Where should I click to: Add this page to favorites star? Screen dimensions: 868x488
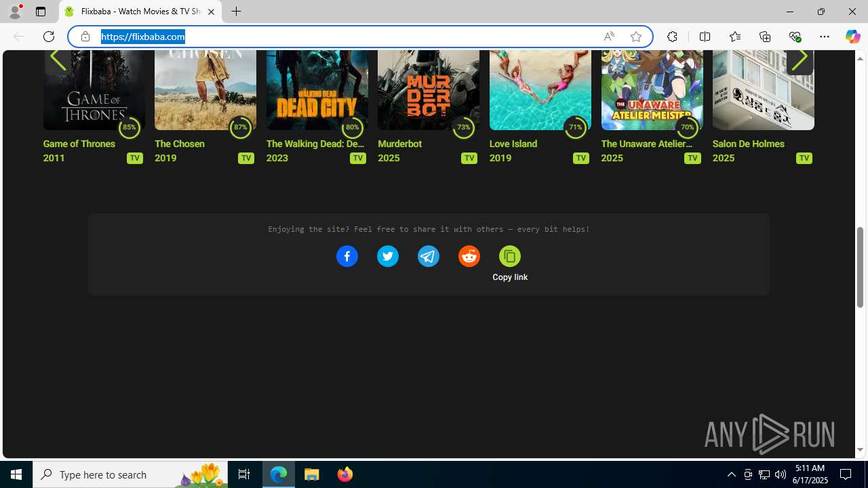click(636, 37)
